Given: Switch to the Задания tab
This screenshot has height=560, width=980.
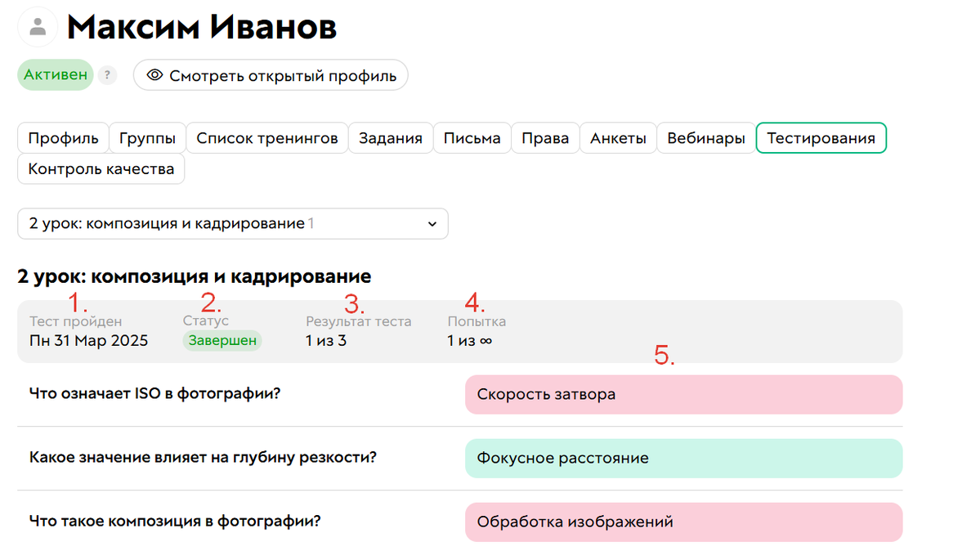Looking at the screenshot, I should pyautogui.click(x=391, y=137).
